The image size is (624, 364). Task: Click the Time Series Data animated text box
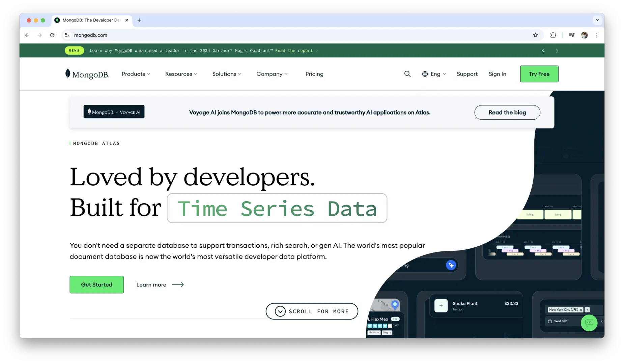[277, 208]
